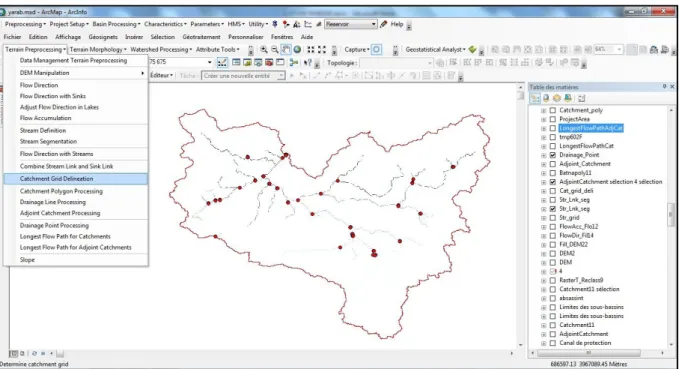Click the What's This help pointer icon
Image resolution: width=679 pixels, height=369 pixels.
(308, 63)
